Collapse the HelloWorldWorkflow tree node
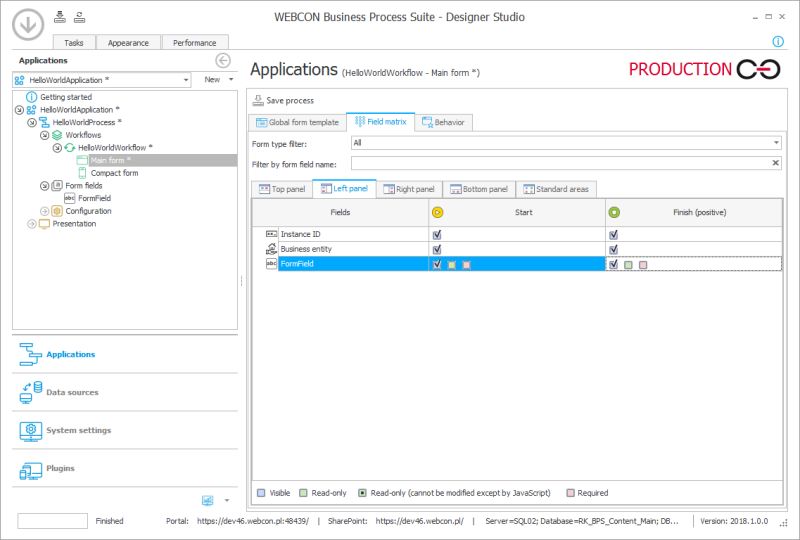The height and width of the screenshot is (540, 800). coord(57,148)
